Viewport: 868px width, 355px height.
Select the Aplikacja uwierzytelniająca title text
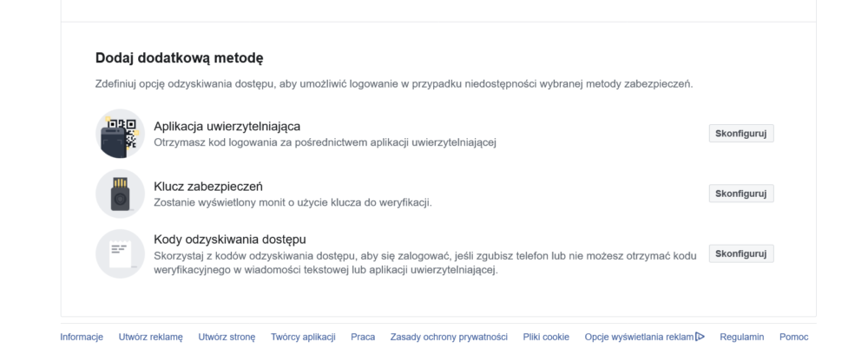[227, 126]
